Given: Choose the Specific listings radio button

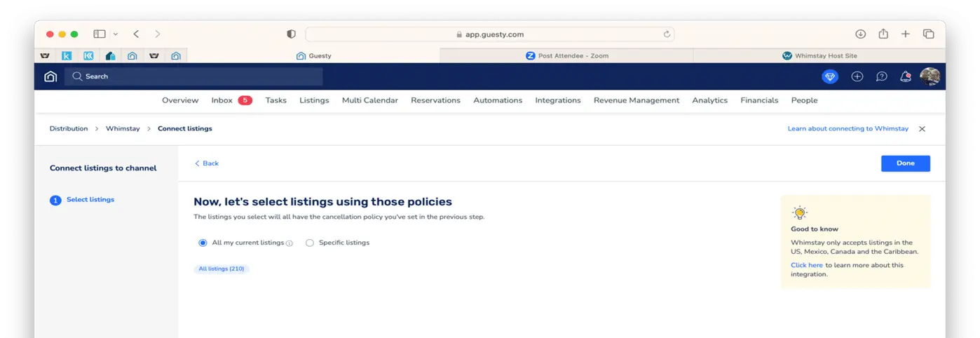Looking at the screenshot, I should click(x=310, y=243).
